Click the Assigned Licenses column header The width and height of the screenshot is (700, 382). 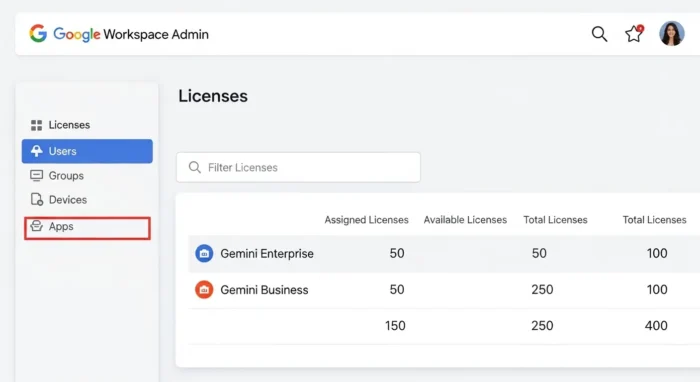[367, 220]
